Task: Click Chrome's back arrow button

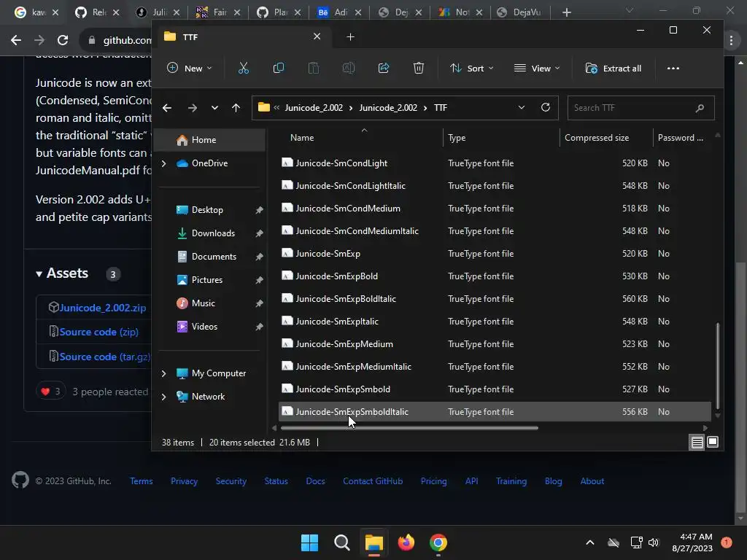Action: (16, 40)
